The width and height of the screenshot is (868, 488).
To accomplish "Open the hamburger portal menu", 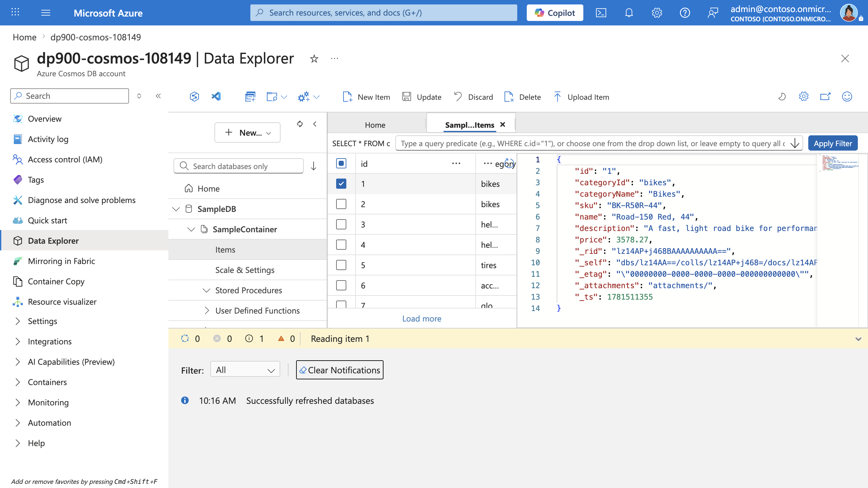I will (x=45, y=13).
